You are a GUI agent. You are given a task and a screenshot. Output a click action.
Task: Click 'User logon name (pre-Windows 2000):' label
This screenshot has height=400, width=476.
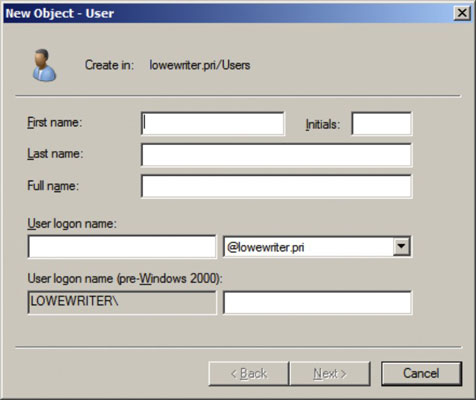(x=125, y=278)
